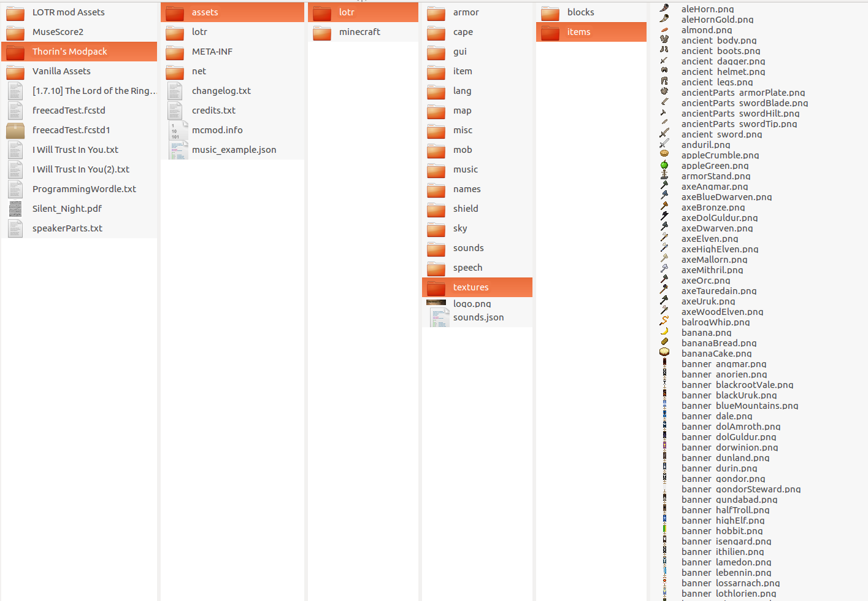Click the armorStand.png icon
Image resolution: width=868 pixels, height=601 pixels.
tap(664, 176)
